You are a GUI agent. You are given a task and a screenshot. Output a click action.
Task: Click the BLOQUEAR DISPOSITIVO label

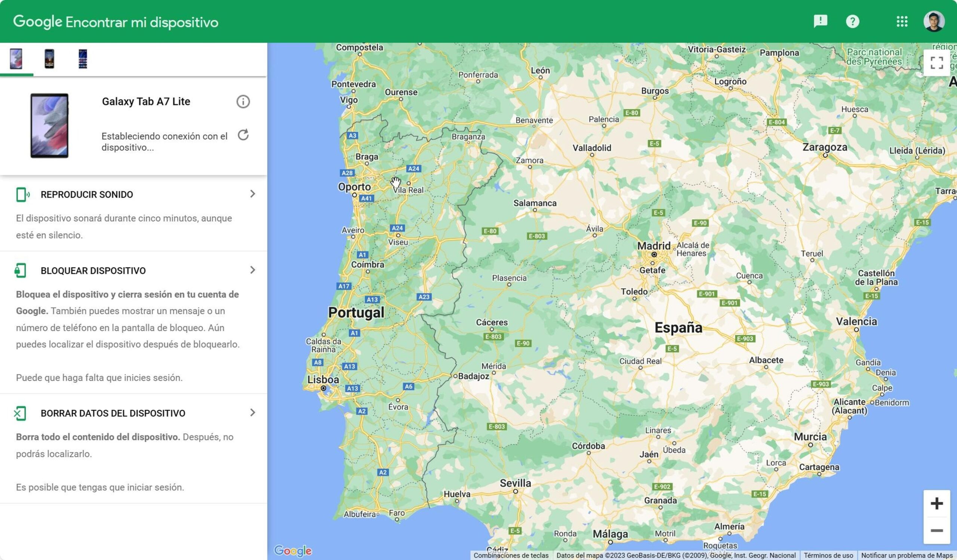point(93,271)
